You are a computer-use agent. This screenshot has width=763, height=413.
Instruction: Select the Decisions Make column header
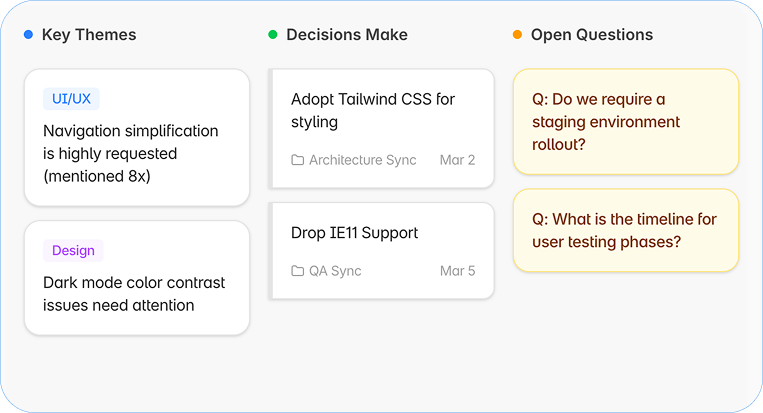pos(347,35)
